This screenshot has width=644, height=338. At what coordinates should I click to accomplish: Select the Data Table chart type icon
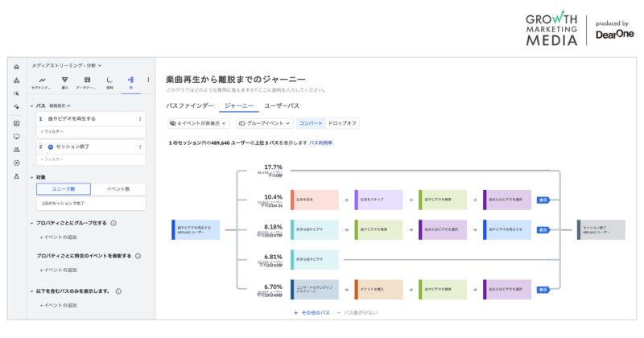coord(87,81)
